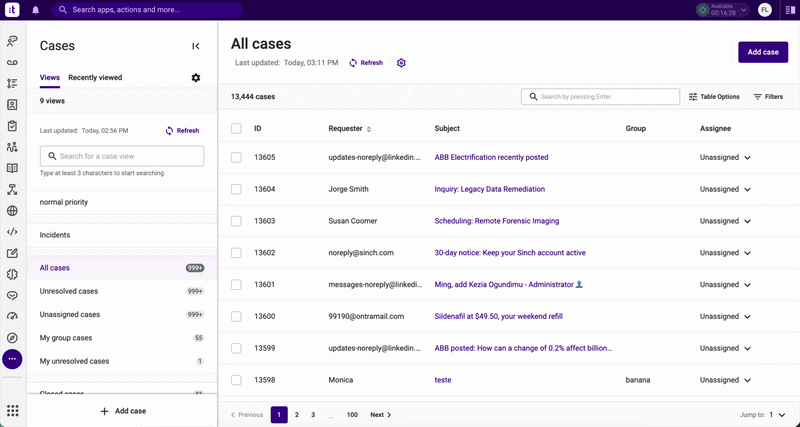
Task: Focus the Search by pressing Enter field
Action: pos(600,96)
